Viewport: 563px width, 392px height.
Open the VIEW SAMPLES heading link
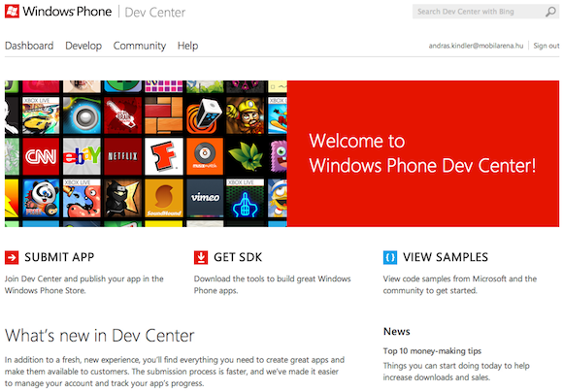pyautogui.click(x=446, y=257)
